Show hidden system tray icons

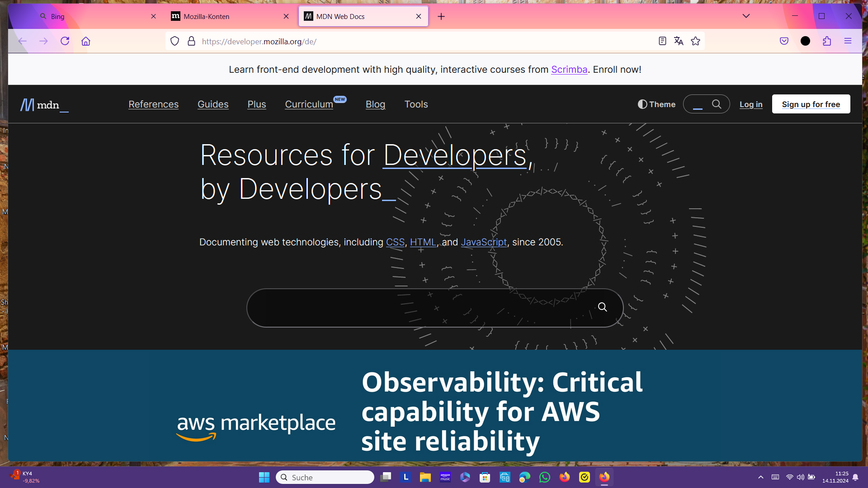pyautogui.click(x=761, y=477)
